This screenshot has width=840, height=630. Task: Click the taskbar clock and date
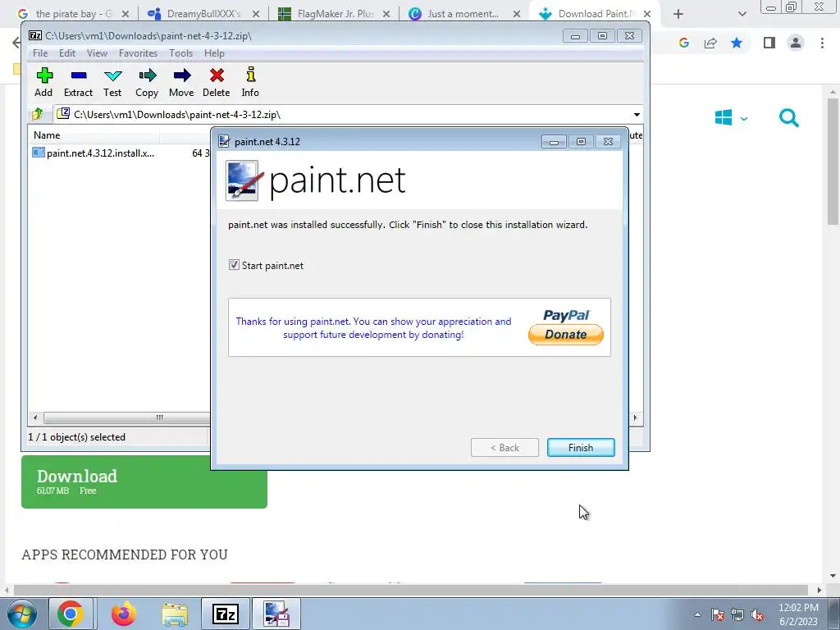798,614
